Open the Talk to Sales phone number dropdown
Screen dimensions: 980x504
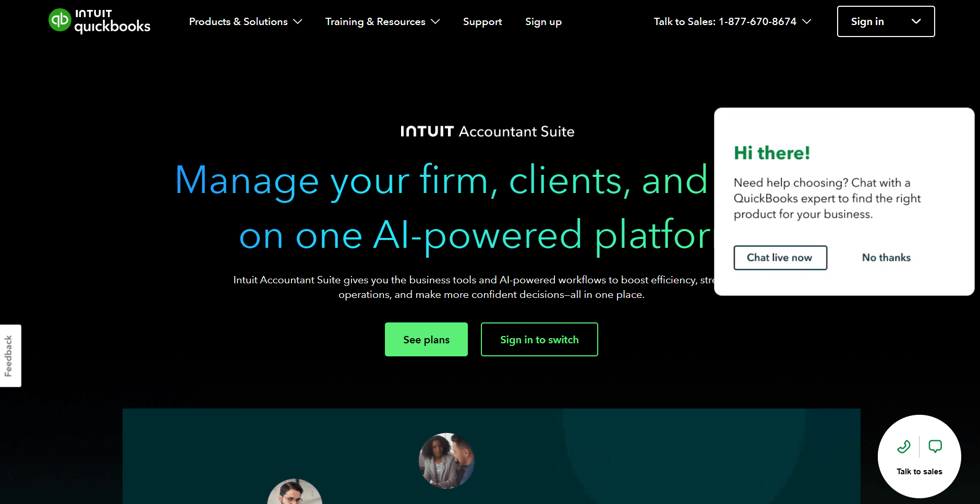pyautogui.click(x=732, y=21)
